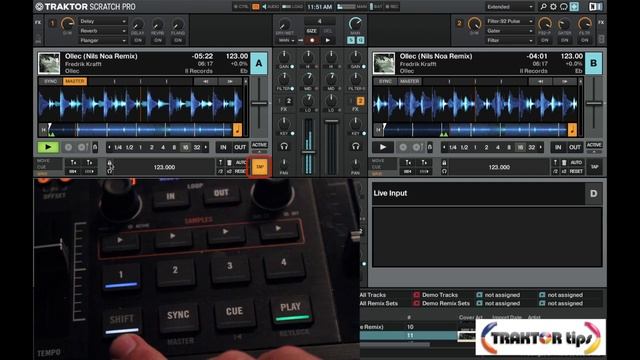Click the Deck B stripe skip-to-start icon
Viewport: 640px width, 360px height.
coord(378,130)
